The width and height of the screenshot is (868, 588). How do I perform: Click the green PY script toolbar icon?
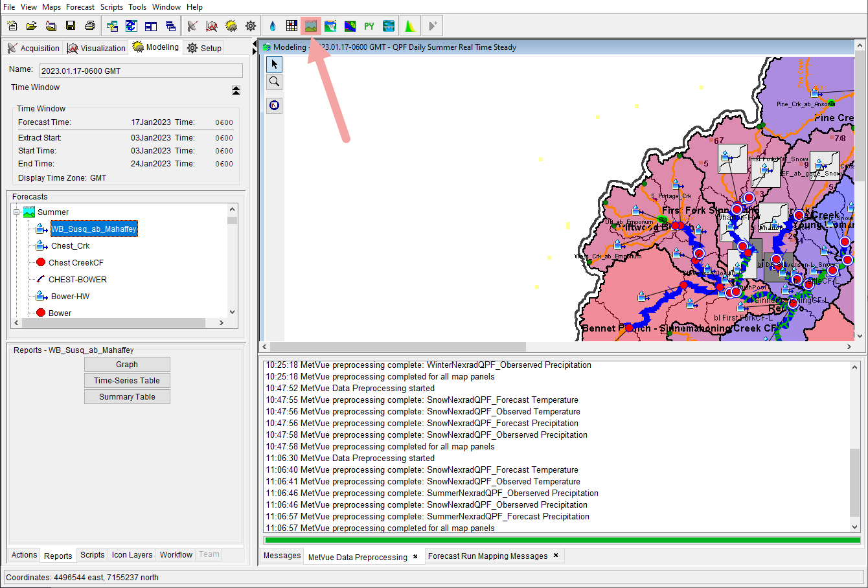(369, 26)
